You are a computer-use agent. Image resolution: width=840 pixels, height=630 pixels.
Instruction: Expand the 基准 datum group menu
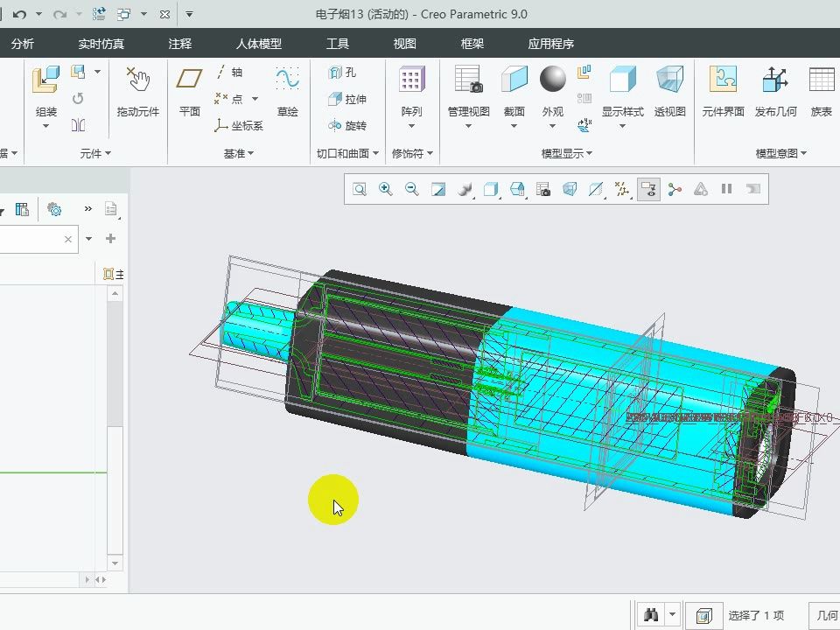tap(238, 153)
